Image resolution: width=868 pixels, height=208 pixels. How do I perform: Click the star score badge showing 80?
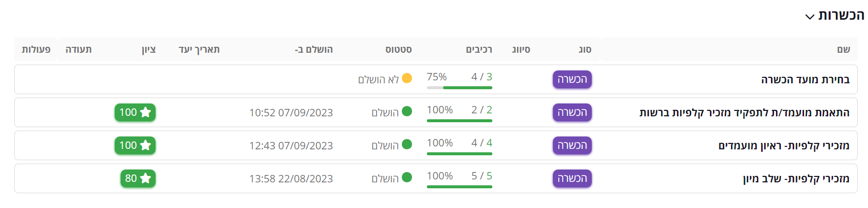click(x=138, y=178)
